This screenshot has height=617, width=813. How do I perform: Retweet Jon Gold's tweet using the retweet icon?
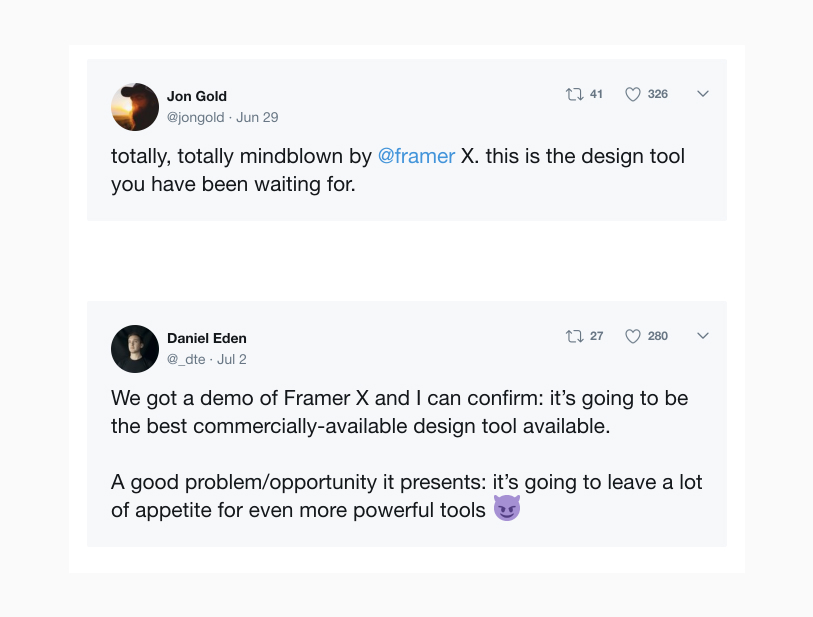[x=574, y=94]
